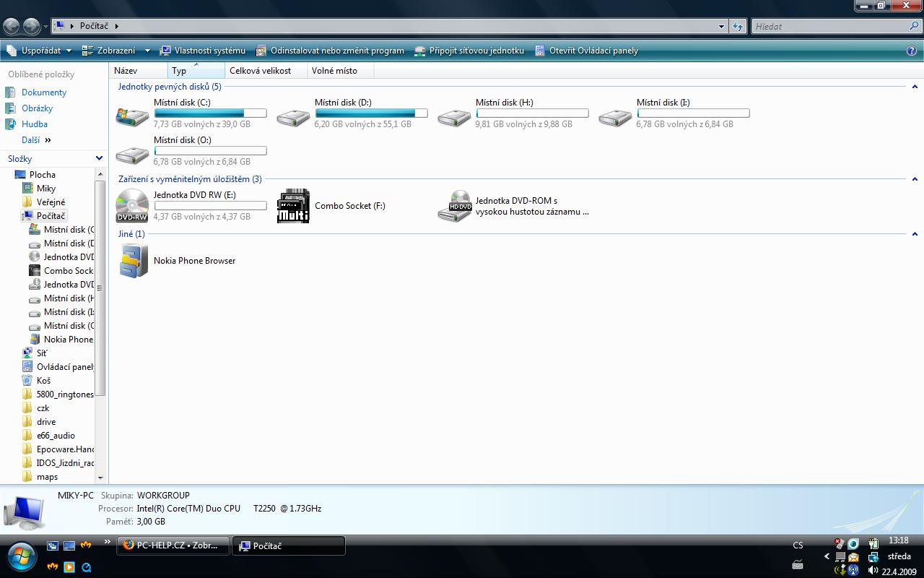Collapse the Jednotky pevných disků group arrow

coord(915,87)
